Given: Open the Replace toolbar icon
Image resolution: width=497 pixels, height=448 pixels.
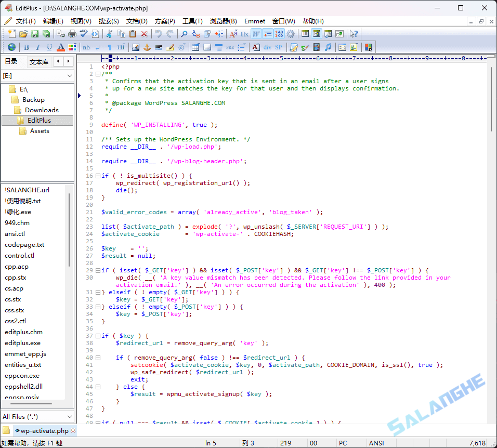Looking at the screenshot, I should [195, 34].
